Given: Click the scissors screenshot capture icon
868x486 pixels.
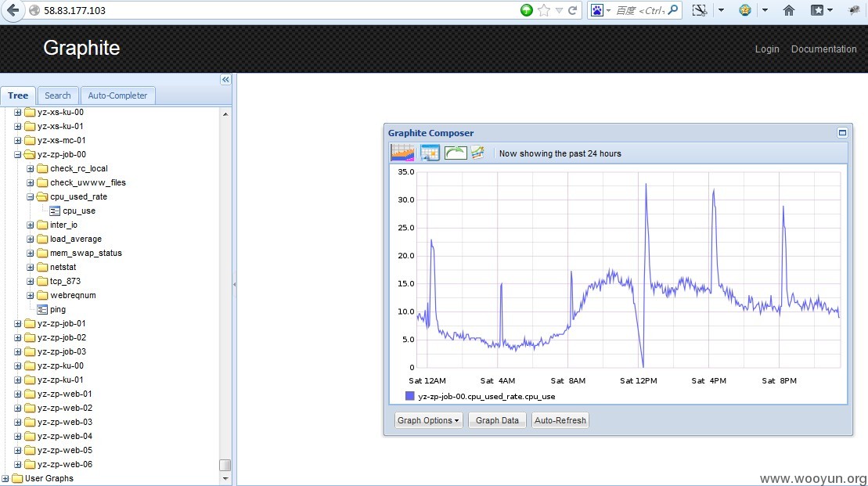Looking at the screenshot, I should (x=700, y=10).
